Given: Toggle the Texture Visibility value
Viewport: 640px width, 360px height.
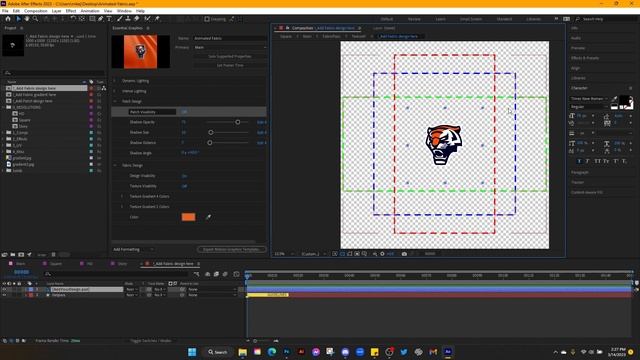Looking at the screenshot, I should pyautogui.click(x=184, y=186).
